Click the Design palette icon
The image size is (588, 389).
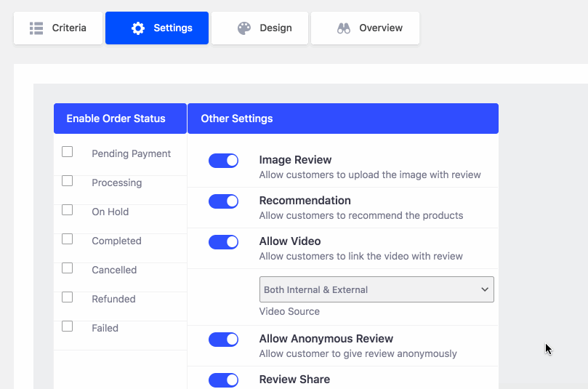(244, 28)
